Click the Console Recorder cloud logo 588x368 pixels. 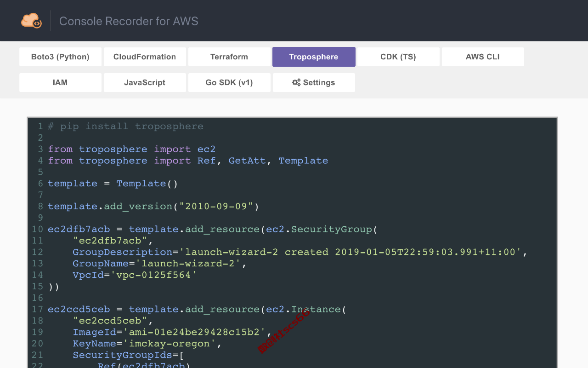point(31,21)
